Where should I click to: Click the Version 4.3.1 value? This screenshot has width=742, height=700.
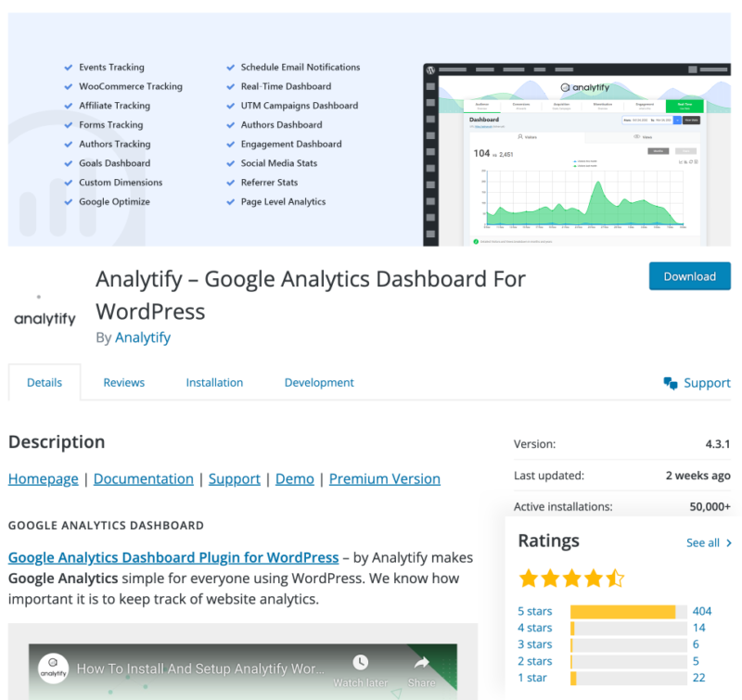717,444
